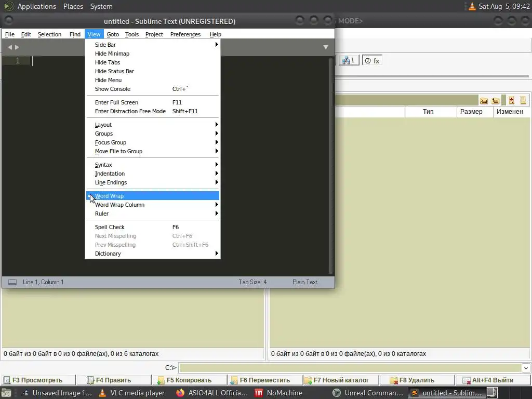Close the open View menu

pyautogui.click(x=94, y=34)
